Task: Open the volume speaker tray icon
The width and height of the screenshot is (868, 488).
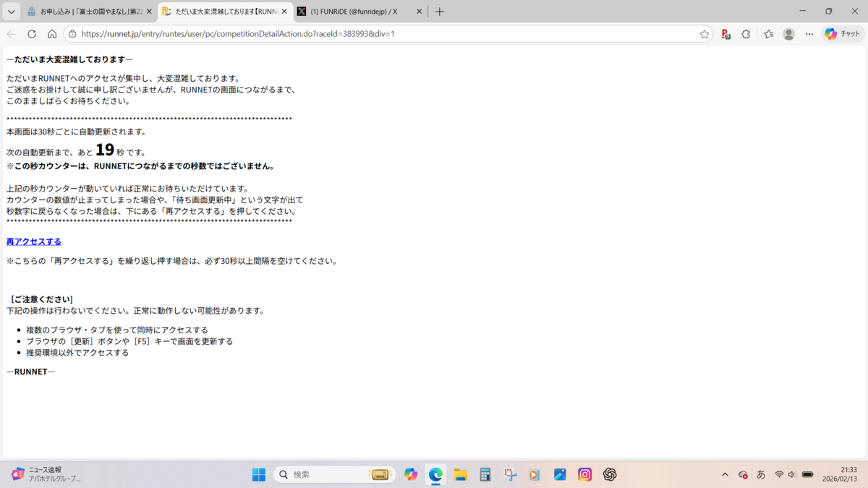Action: 792,474
